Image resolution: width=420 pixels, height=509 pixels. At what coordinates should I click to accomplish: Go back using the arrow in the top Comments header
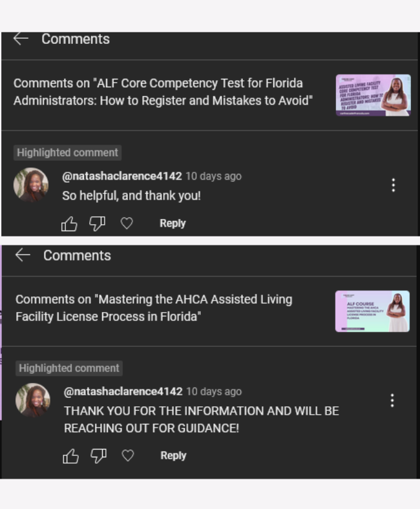tap(21, 39)
